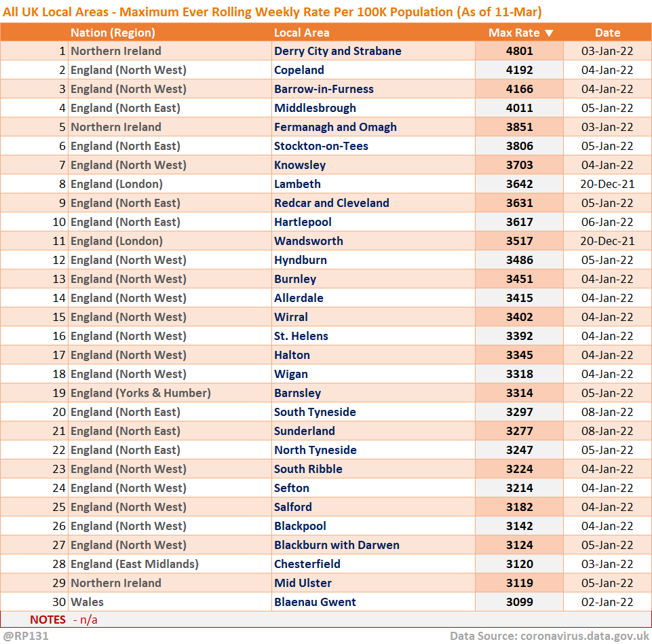The width and height of the screenshot is (652, 644).
Task: Click the Copeland local area name
Action: point(299,70)
